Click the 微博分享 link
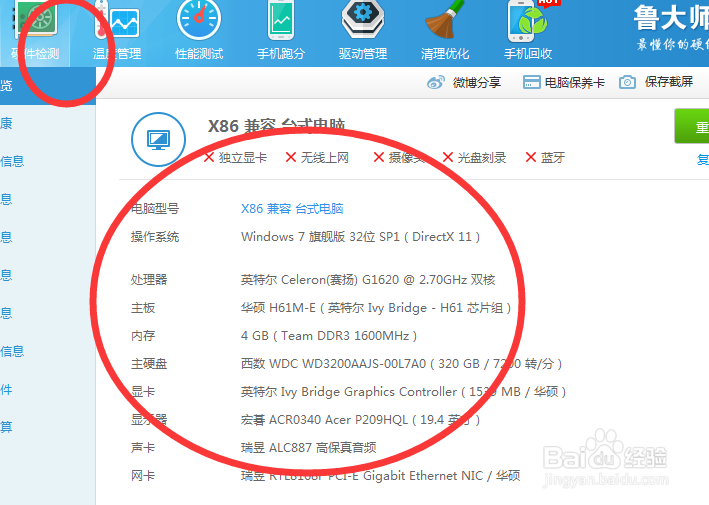This screenshot has height=505, width=709. (x=477, y=82)
